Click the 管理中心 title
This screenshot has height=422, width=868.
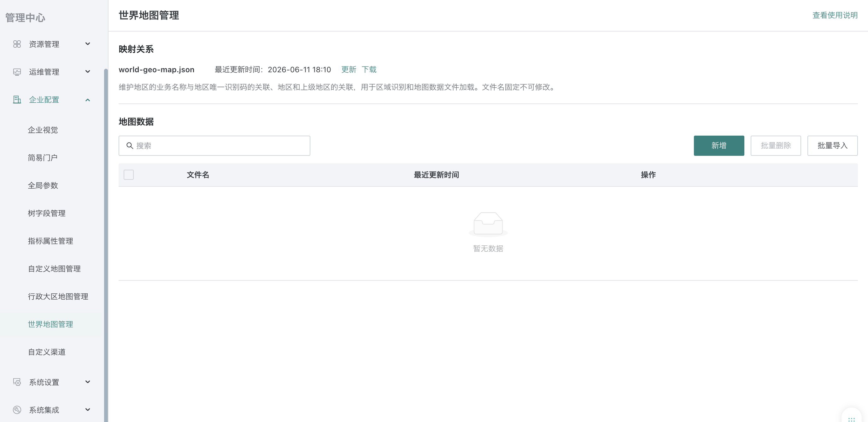coord(25,18)
